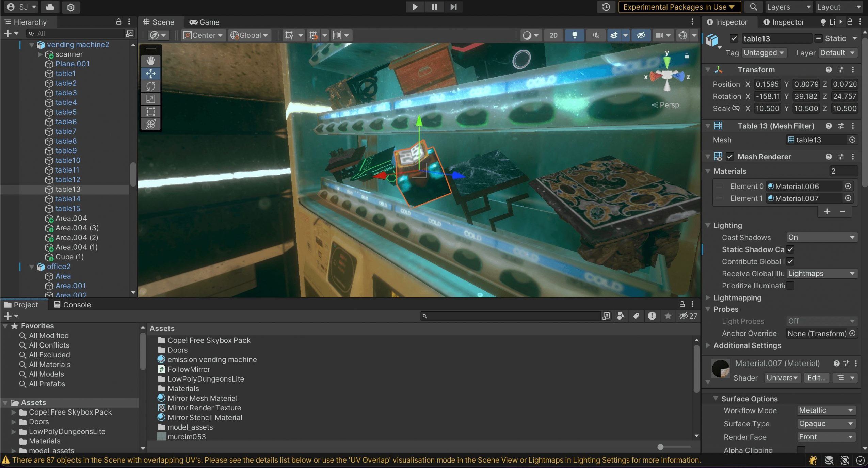Screen dimensions: 868x468
Task: Select the Rect transform tool
Action: click(x=151, y=111)
